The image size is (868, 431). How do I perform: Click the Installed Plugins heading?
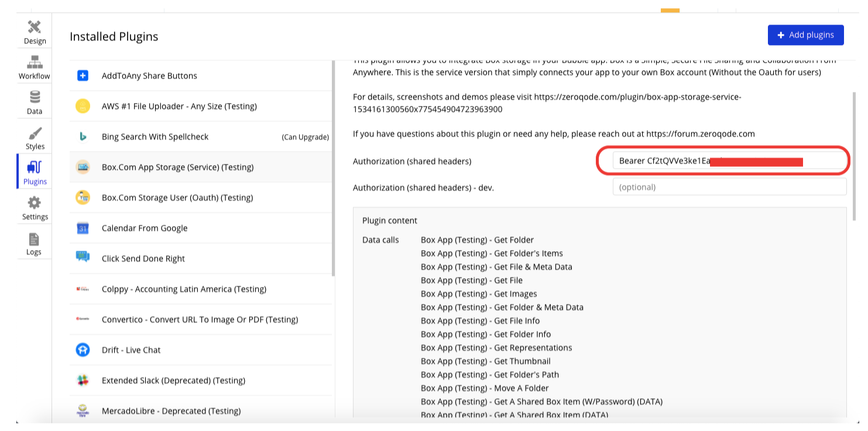(114, 36)
